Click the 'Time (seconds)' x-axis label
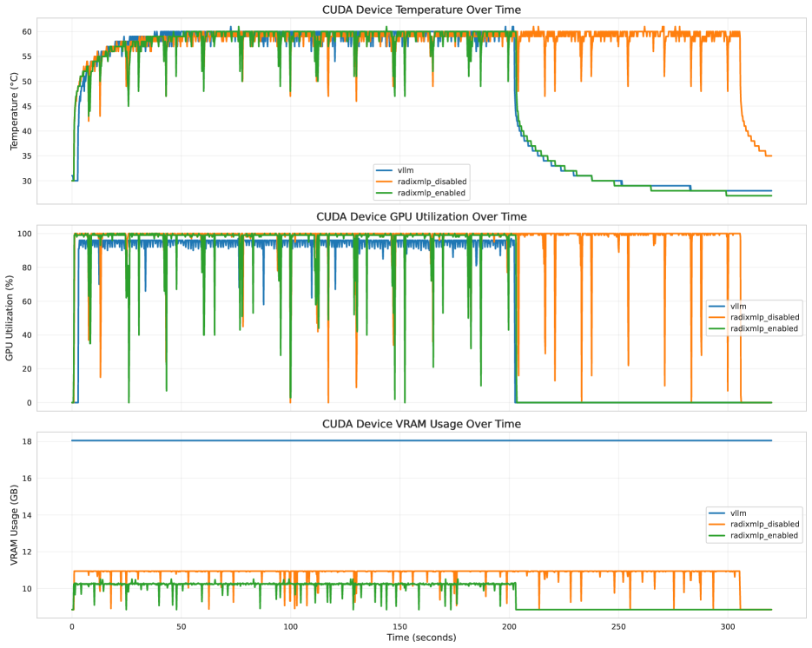Screen dimensions: 812x648 pyautogui.click(x=421, y=638)
